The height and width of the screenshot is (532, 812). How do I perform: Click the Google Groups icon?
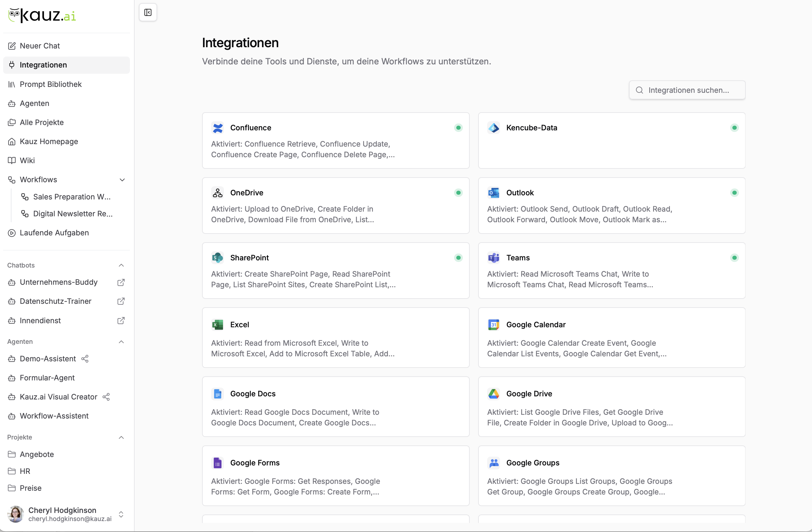point(494,463)
